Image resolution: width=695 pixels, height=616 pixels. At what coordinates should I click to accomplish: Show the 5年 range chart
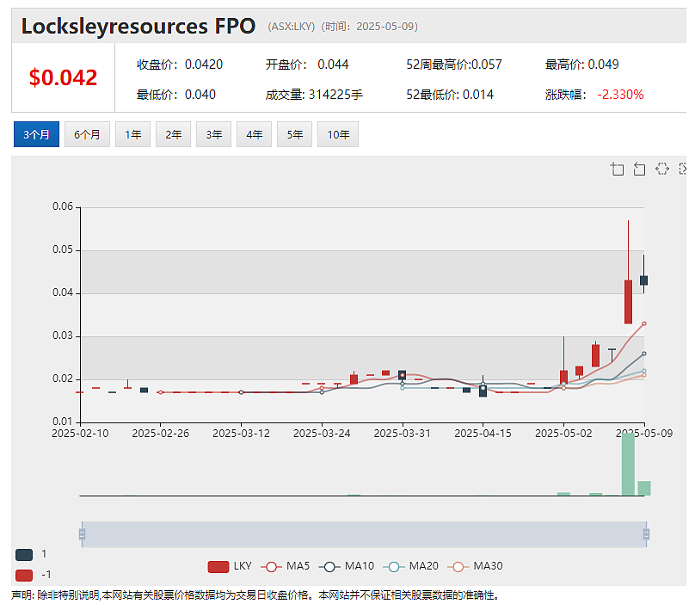(294, 134)
